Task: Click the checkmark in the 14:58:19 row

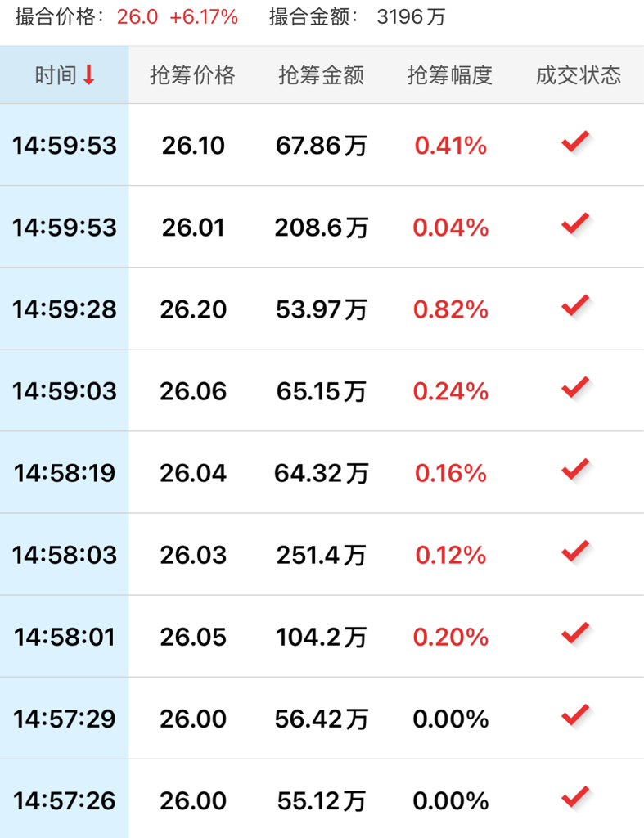Action: [x=575, y=470]
